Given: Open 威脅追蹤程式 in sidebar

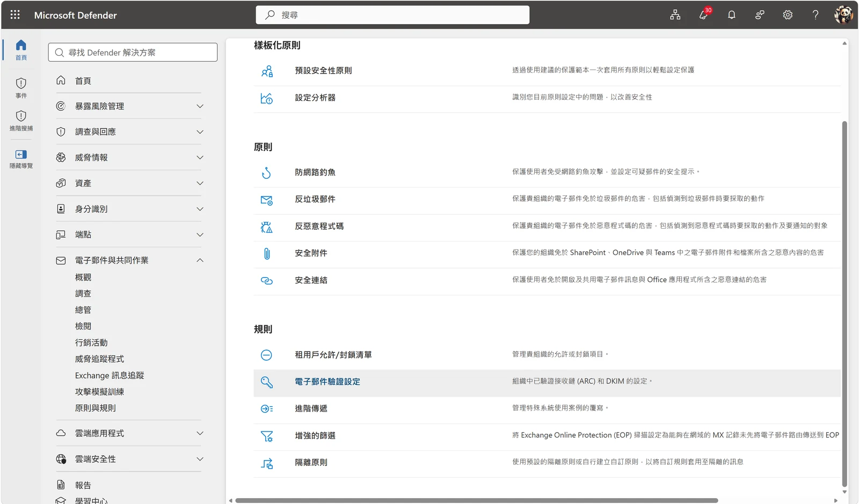Looking at the screenshot, I should (x=99, y=359).
